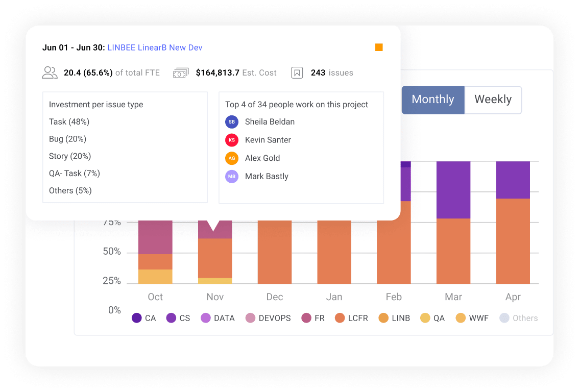
Task: Click the estimated cost money icon
Action: pyautogui.click(x=181, y=73)
